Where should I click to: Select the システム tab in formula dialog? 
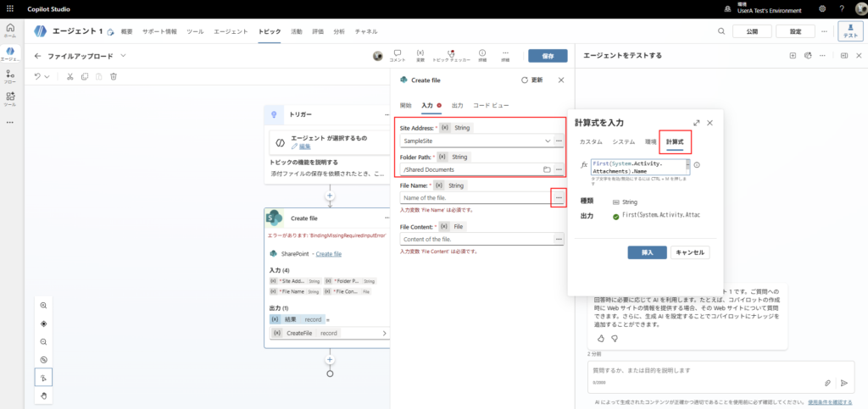624,141
